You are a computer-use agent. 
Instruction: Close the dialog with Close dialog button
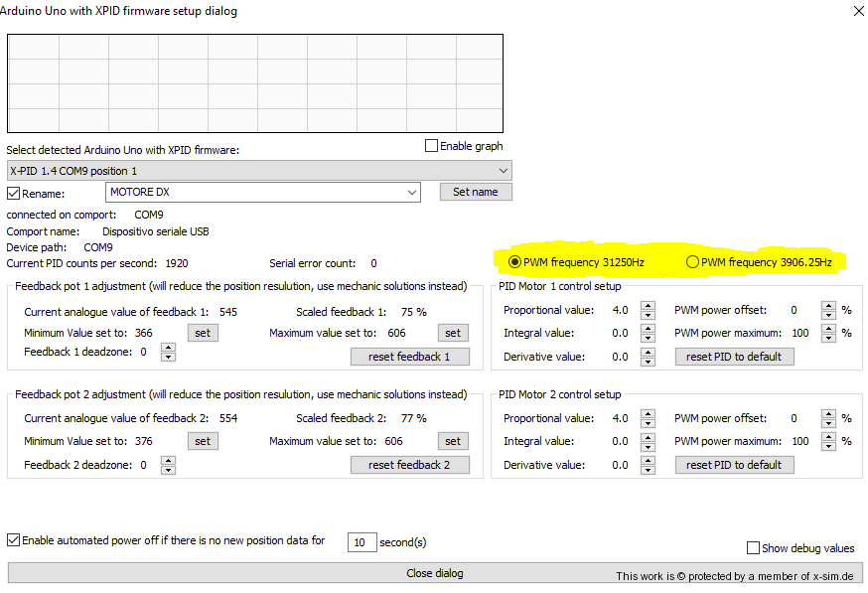pyautogui.click(x=434, y=573)
